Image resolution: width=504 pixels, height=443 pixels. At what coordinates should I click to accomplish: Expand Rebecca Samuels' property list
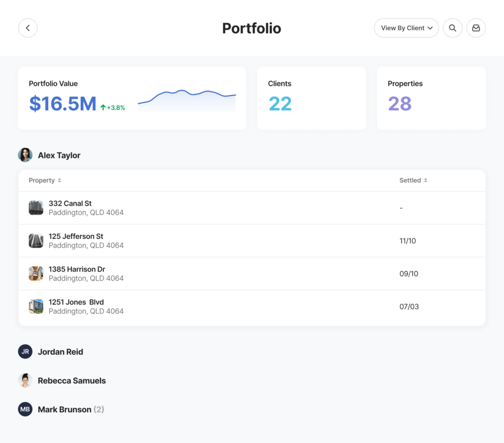click(x=72, y=380)
